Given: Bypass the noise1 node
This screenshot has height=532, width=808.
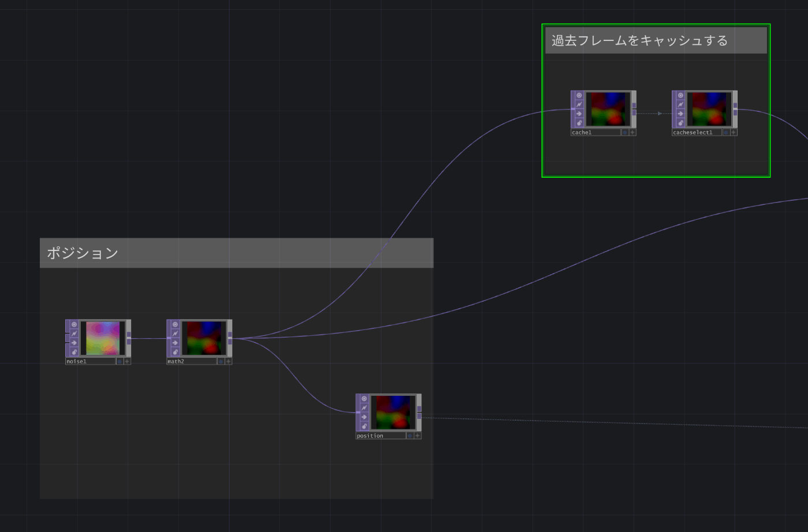Looking at the screenshot, I should click(74, 343).
